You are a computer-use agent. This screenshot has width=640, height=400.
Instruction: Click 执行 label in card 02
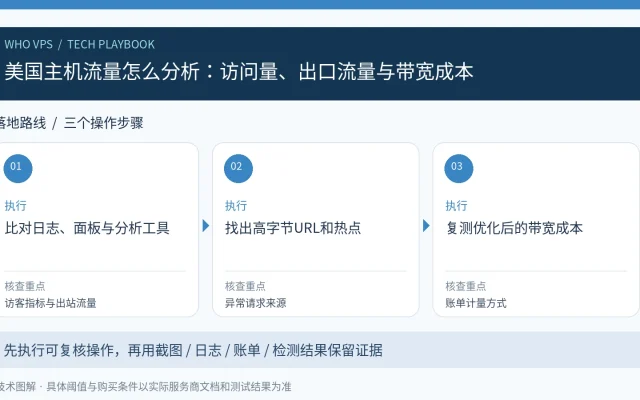[236, 205]
